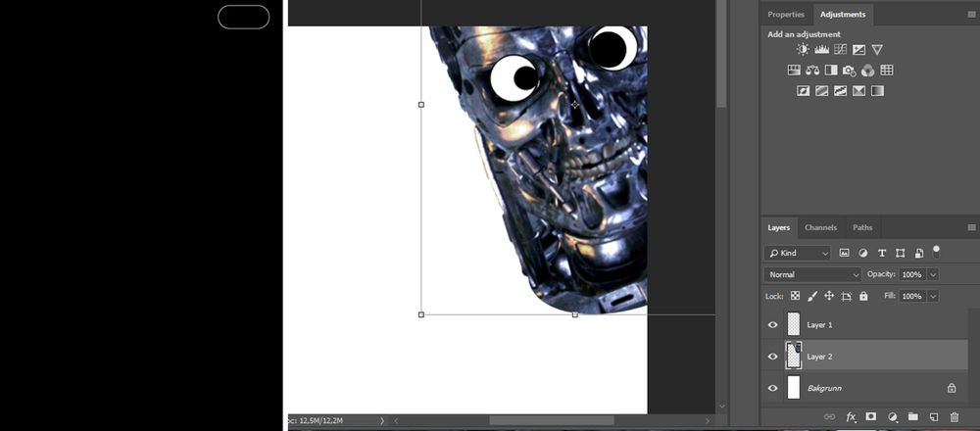The width and height of the screenshot is (980, 431).
Task: Click the rounded button above the canvas
Action: [244, 17]
